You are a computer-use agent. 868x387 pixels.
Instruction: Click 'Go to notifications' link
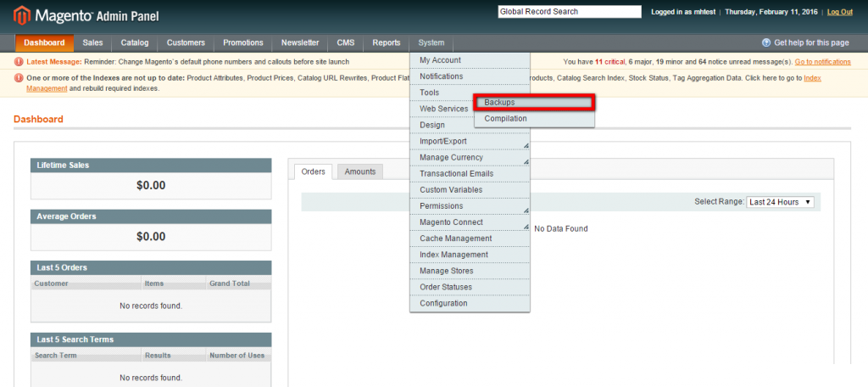[822, 62]
